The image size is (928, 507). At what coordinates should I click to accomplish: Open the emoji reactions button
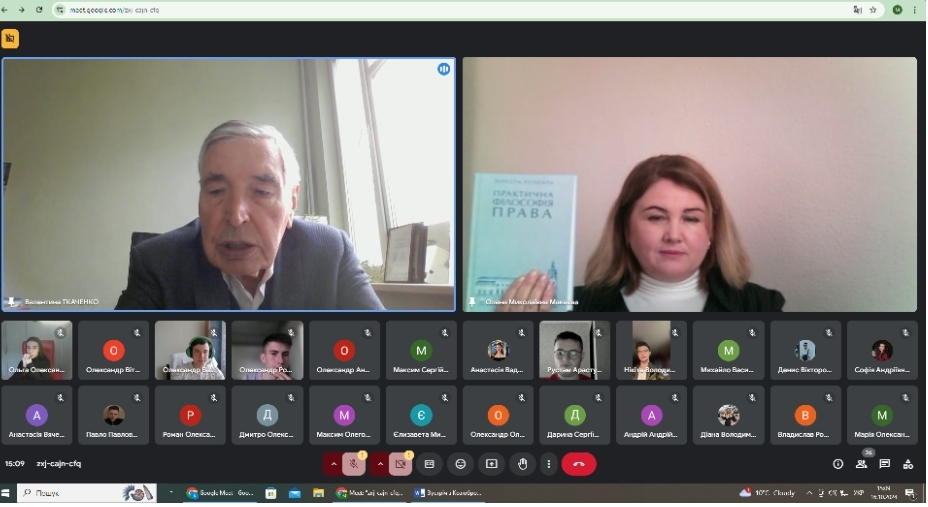pos(460,464)
